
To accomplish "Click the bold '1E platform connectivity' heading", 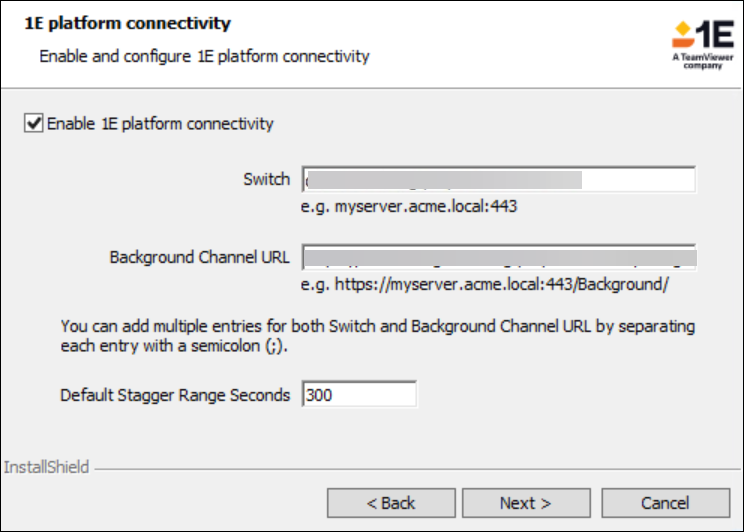I will [127, 23].
